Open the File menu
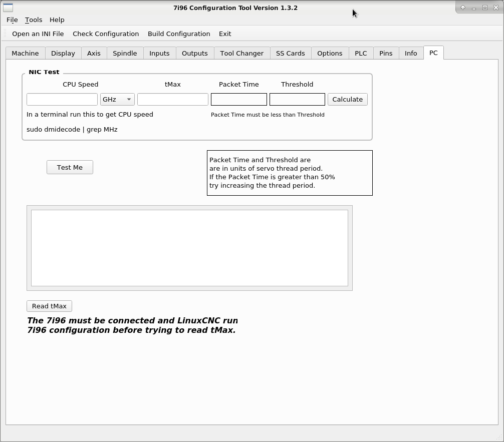Viewport: 504px width, 442px height. [x=12, y=20]
